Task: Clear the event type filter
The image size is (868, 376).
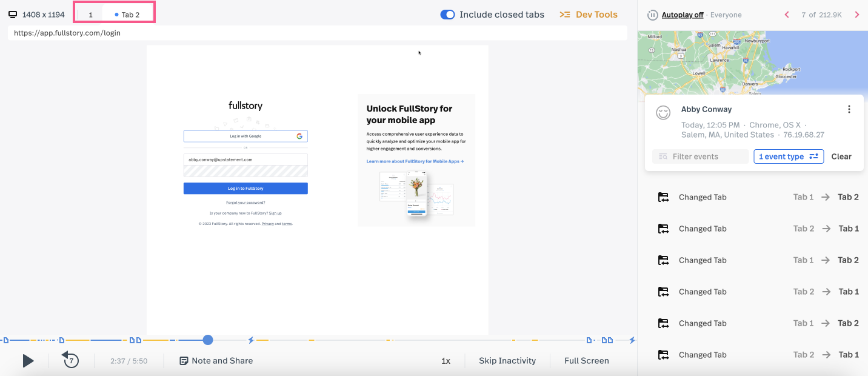Action: click(x=841, y=156)
